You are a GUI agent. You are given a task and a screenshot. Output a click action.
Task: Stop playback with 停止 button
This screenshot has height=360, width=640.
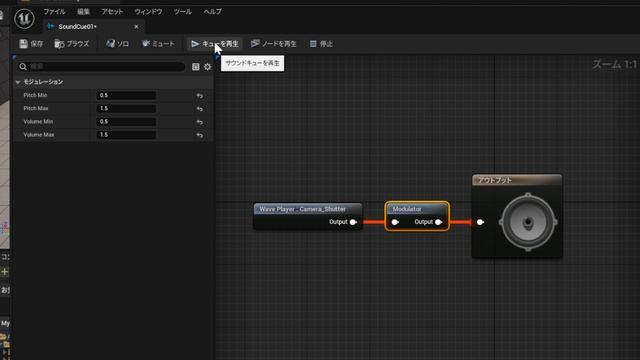(321, 44)
